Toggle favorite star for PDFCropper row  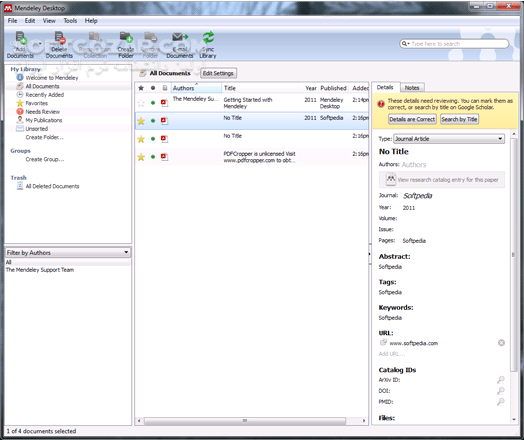(141, 157)
